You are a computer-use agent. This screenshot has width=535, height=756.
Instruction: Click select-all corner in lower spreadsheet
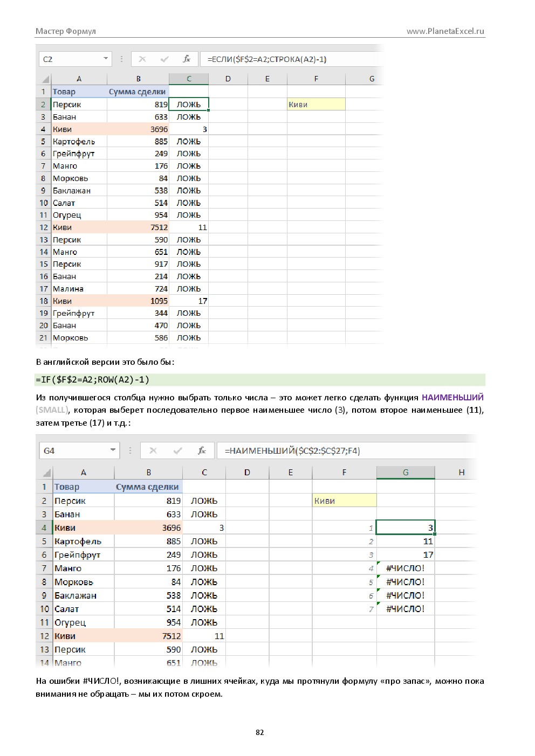(45, 473)
